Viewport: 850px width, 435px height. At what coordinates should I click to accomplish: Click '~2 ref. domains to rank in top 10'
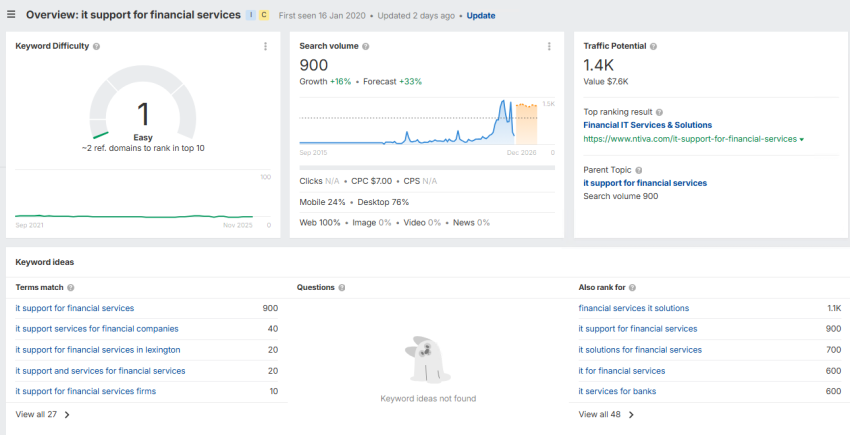click(143, 148)
